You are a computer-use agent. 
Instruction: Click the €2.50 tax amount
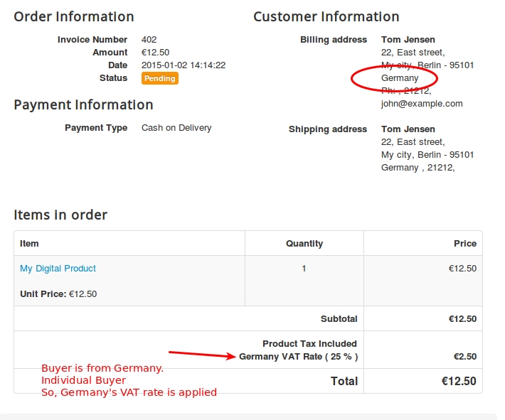[x=465, y=357]
